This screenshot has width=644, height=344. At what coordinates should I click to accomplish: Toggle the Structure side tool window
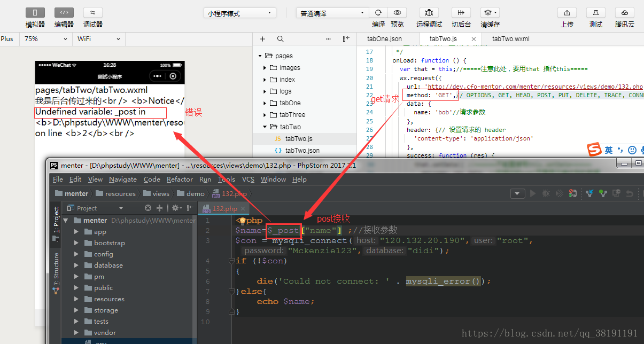56,273
